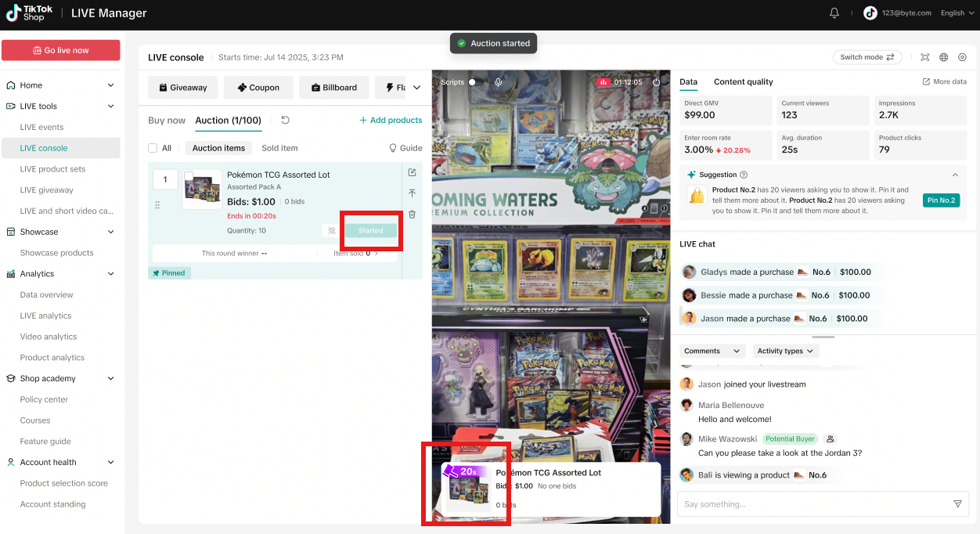Image resolution: width=980 pixels, height=534 pixels.
Task: Click the TikTok account avatar icon
Action: 870,13
